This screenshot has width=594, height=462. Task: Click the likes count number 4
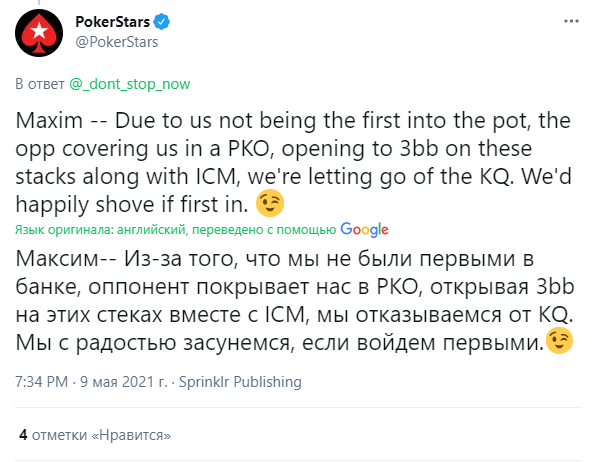[23, 435]
